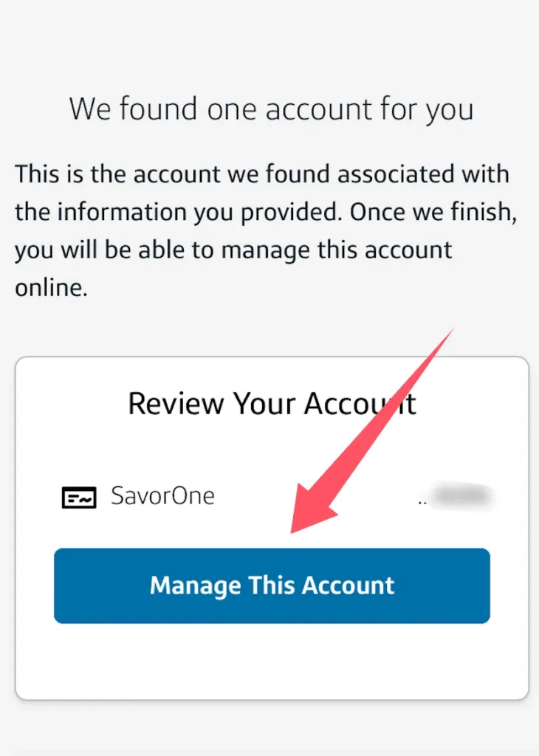Select the word 'online.' in the description
Screen dimensions: 539x756
52,288
